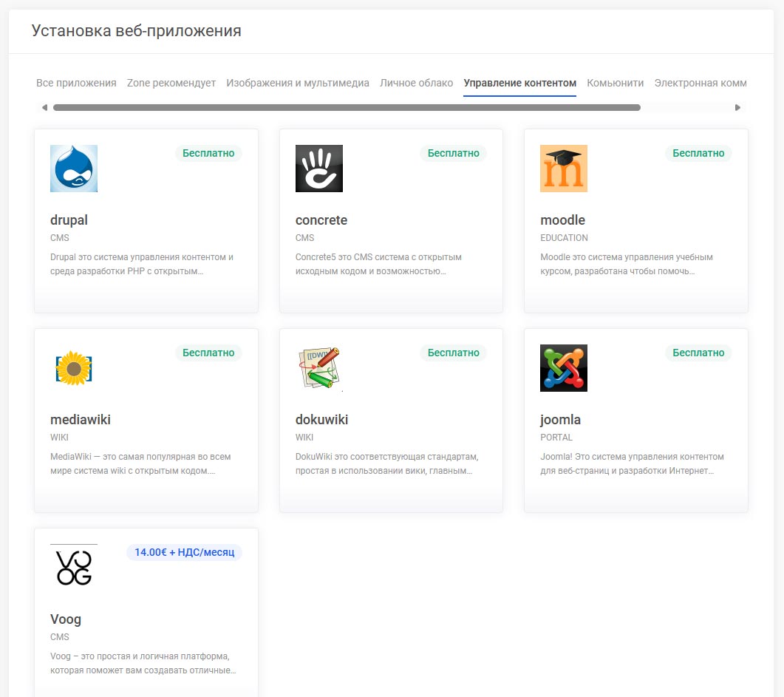Image resolution: width=784 pixels, height=697 pixels.
Task: Switch to Zone рекомендует tab
Action: click(x=171, y=83)
